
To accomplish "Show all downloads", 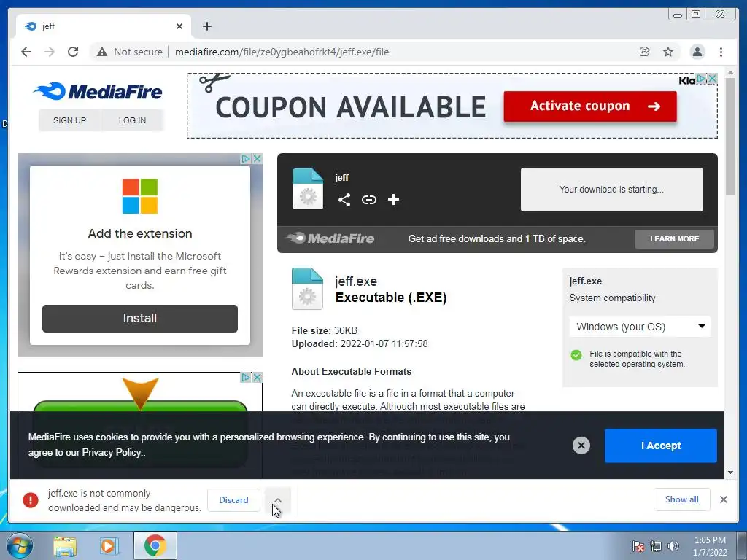I will 682,499.
